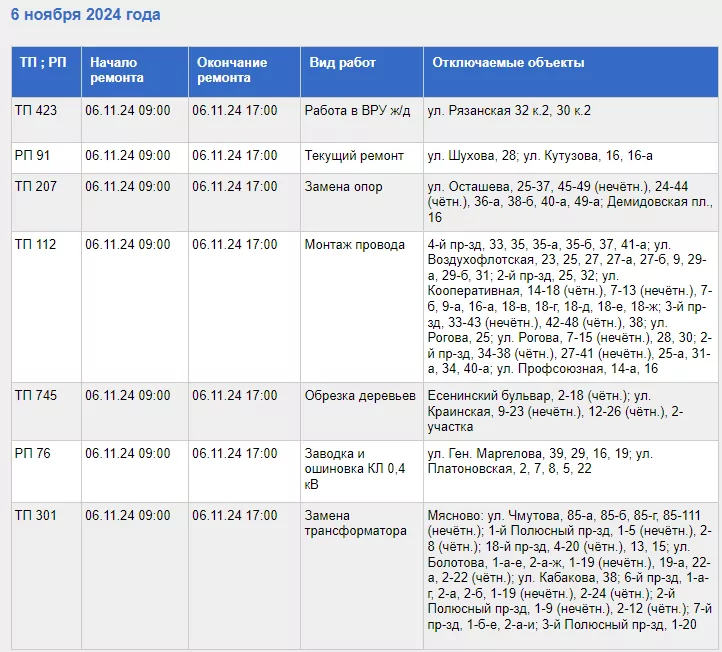Click the 'Отключаемые объекты' column header
The width and height of the screenshot is (722, 652).
point(571,72)
